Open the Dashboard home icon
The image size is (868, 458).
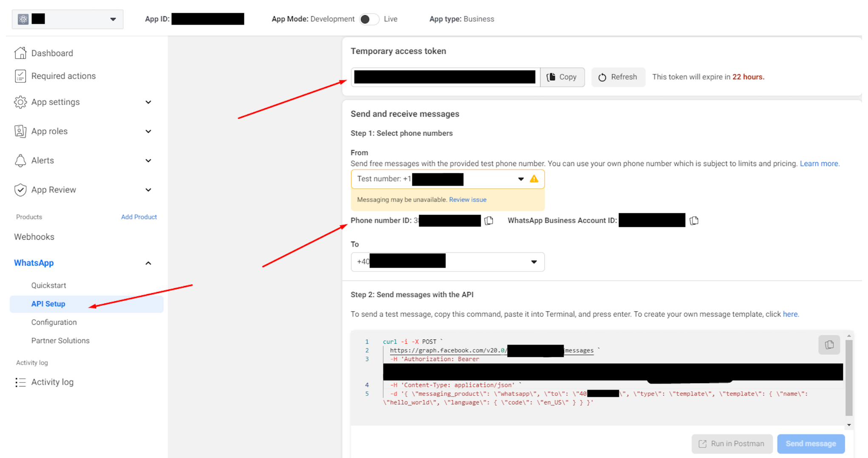pyautogui.click(x=20, y=53)
